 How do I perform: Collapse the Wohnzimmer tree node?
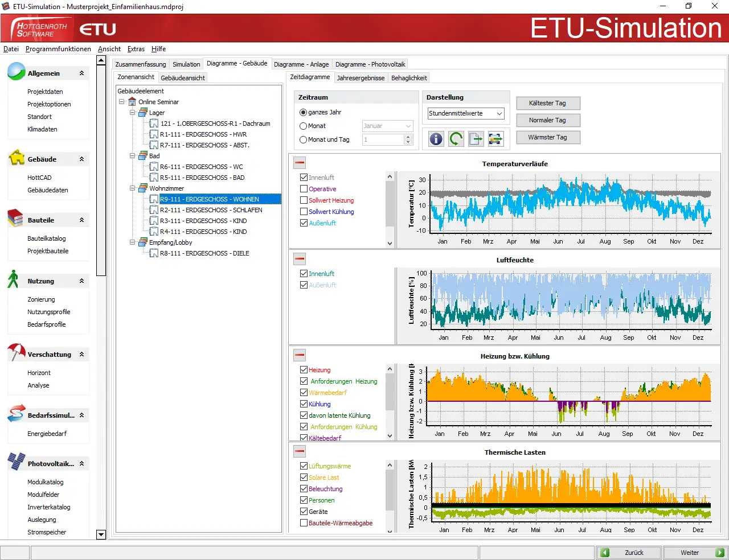point(133,188)
